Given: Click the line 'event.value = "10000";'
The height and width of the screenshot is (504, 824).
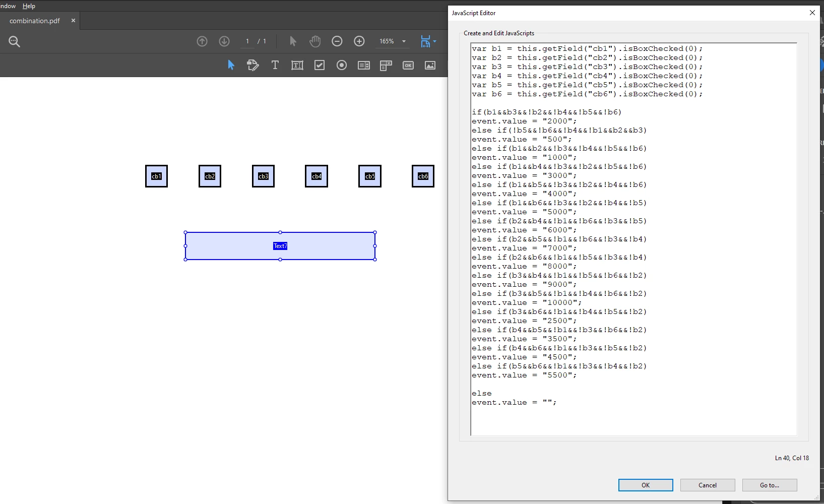Looking at the screenshot, I should pos(527,303).
